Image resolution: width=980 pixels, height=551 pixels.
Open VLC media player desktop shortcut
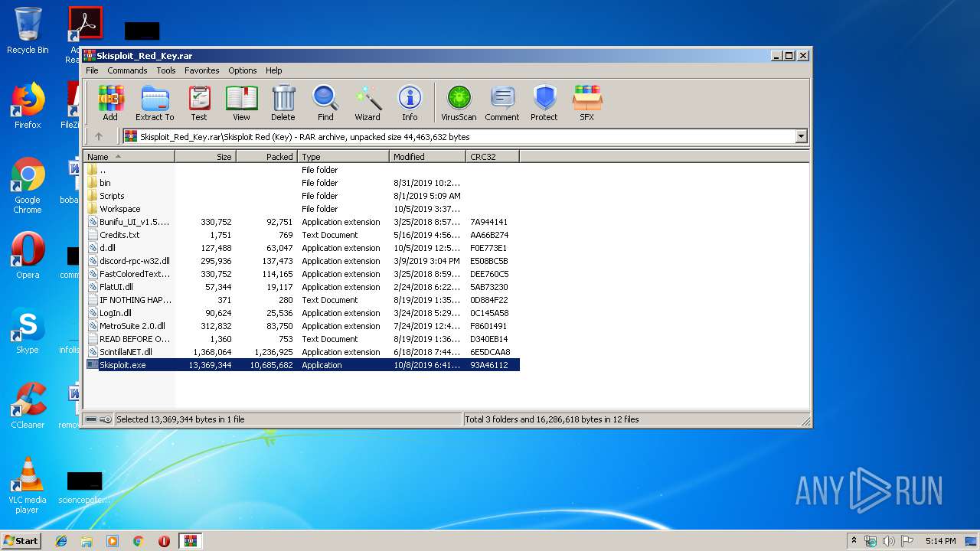(x=28, y=485)
